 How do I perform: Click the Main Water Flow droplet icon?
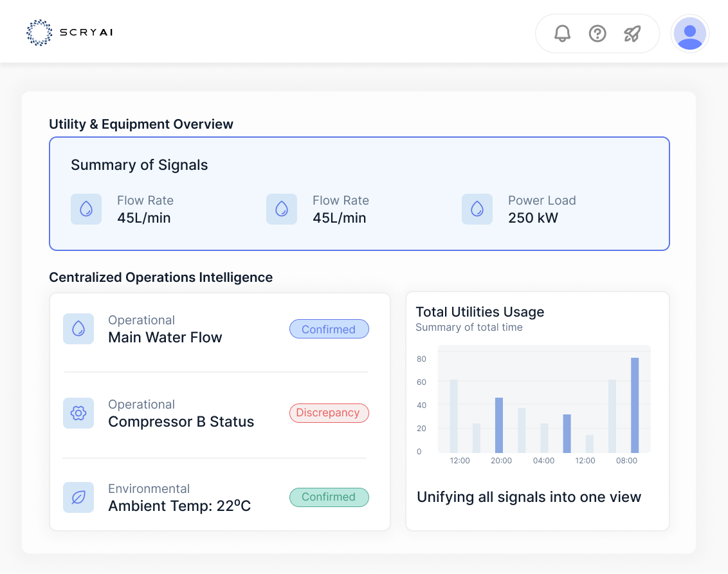[78, 329]
